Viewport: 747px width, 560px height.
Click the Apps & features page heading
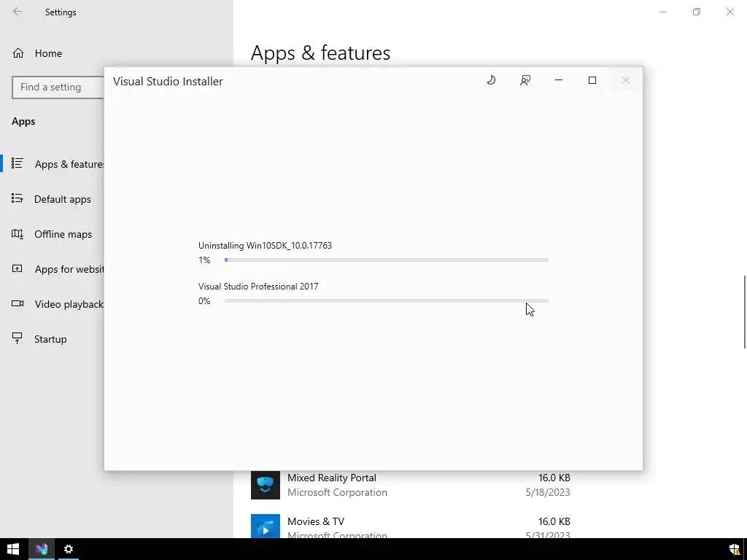pos(321,52)
